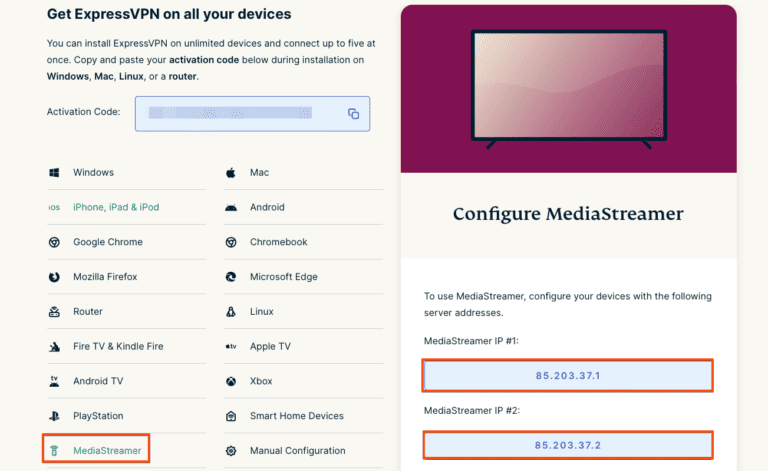Click the Xbox logo icon
Viewport: 768px width, 471px height.
pyautogui.click(x=230, y=381)
